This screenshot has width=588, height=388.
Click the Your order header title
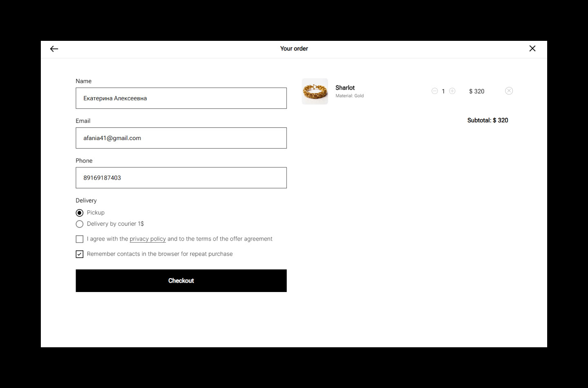(294, 49)
